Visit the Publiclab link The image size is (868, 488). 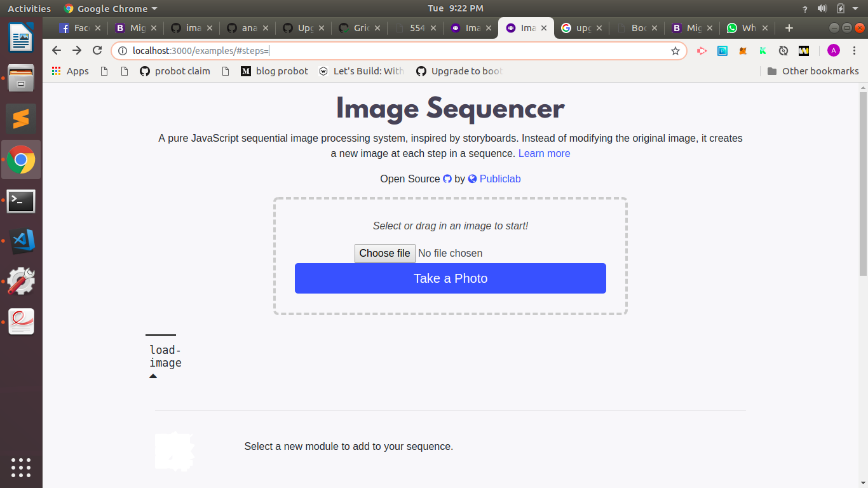point(500,179)
